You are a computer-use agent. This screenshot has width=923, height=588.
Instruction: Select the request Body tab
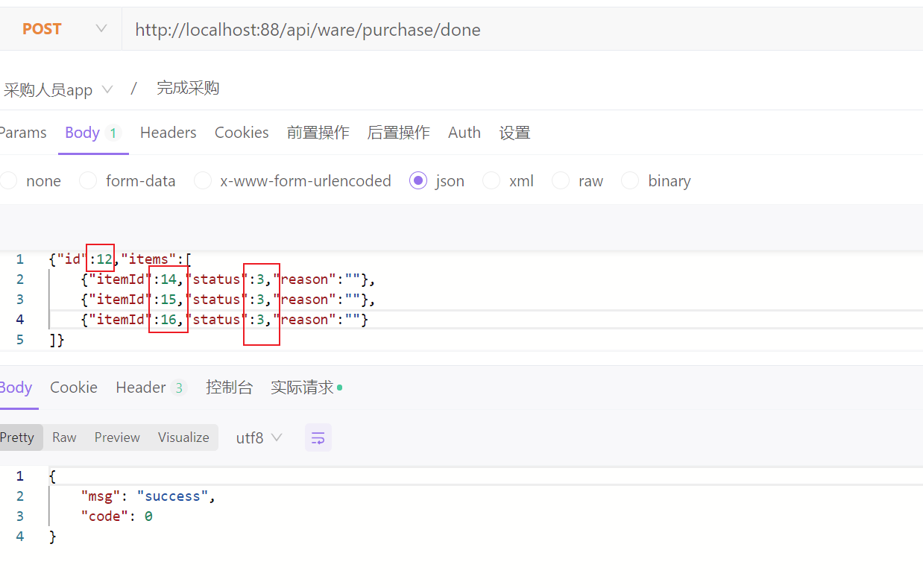pyautogui.click(x=92, y=133)
